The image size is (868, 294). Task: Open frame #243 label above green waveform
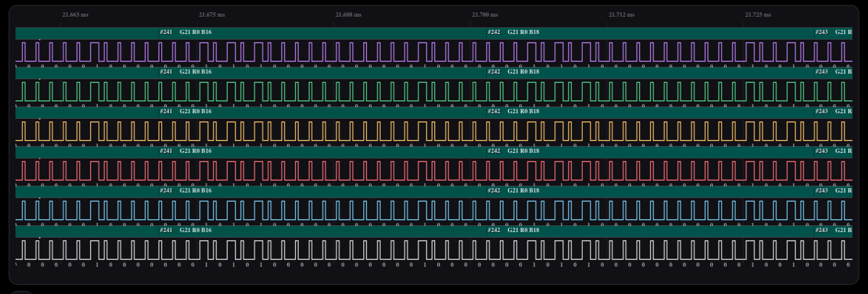pyautogui.click(x=833, y=72)
